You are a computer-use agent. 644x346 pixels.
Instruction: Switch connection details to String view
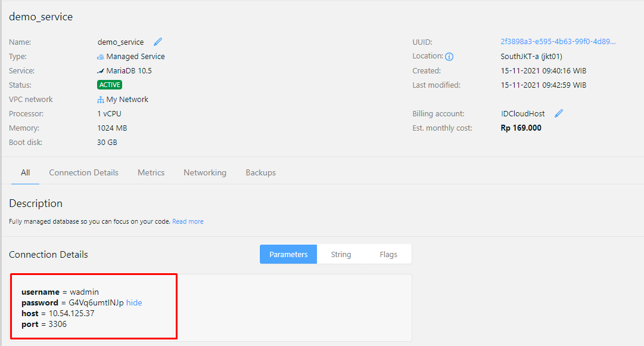pos(341,254)
